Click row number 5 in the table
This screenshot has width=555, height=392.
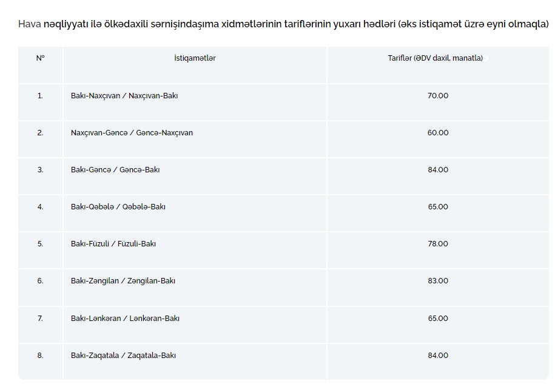point(41,243)
